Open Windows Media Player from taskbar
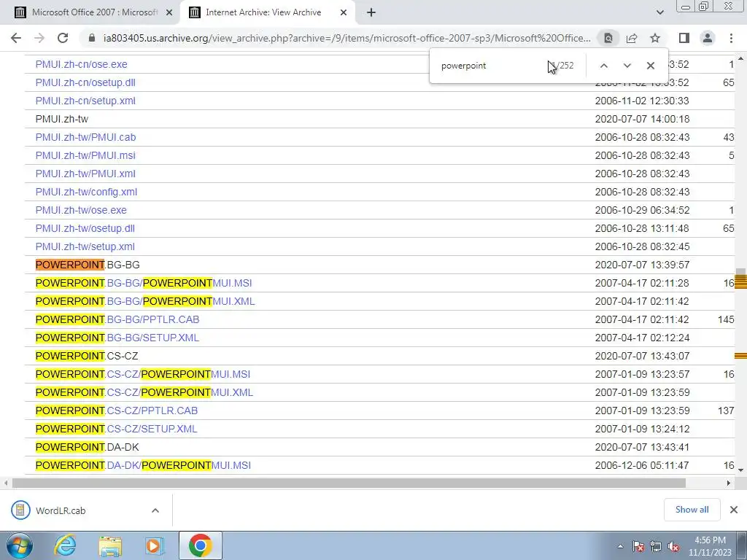 [154, 545]
